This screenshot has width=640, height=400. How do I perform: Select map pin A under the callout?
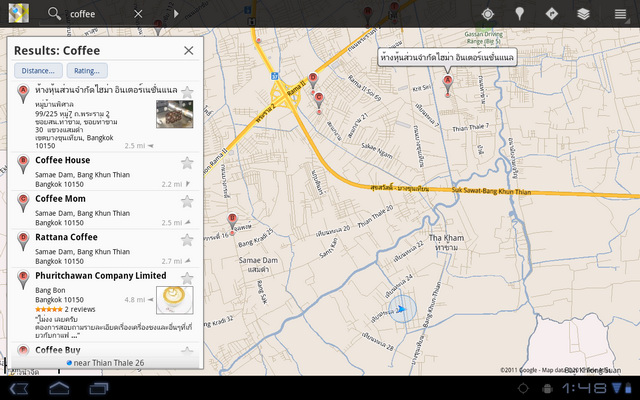(x=448, y=85)
